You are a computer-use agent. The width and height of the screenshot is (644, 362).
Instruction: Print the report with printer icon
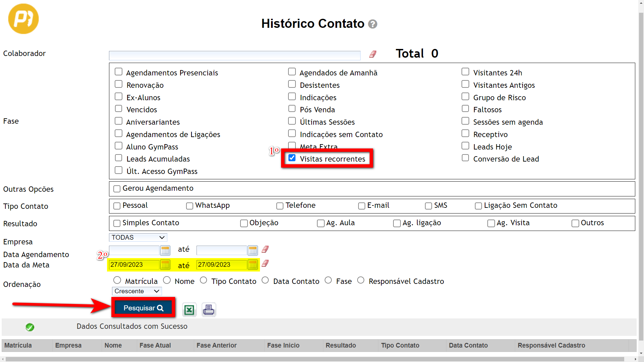(209, 310)
